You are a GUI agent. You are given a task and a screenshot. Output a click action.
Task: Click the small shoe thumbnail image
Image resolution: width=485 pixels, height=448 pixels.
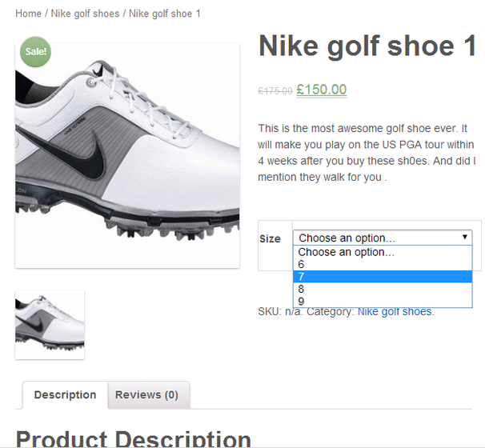tap(50, 324)
